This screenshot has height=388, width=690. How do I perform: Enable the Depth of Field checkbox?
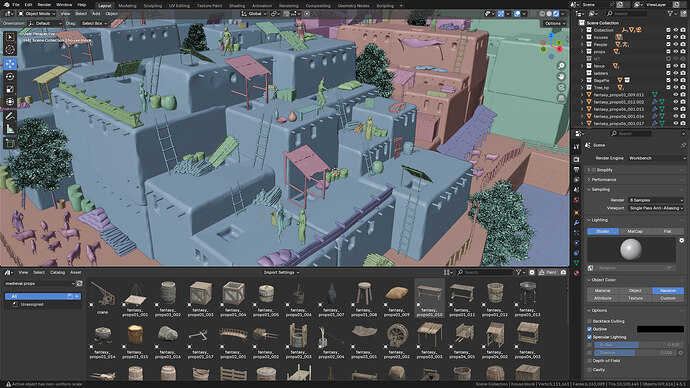(589, 361)
